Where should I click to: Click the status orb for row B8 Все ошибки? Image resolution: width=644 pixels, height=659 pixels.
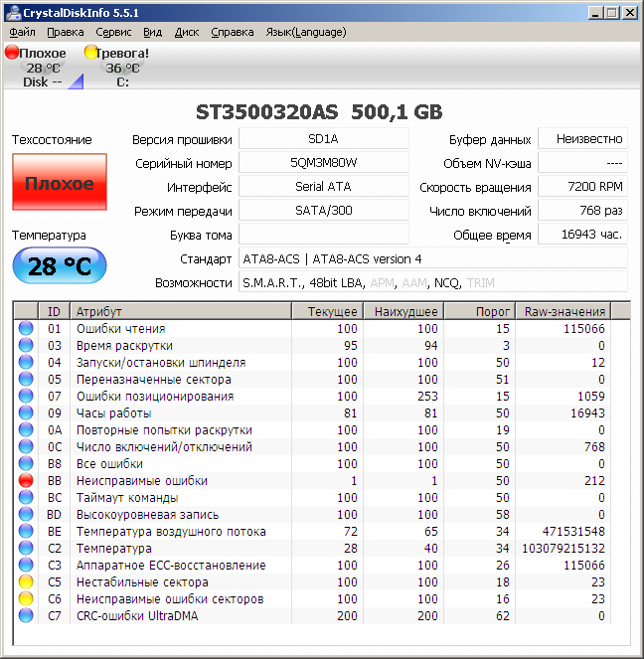(26, 463)
